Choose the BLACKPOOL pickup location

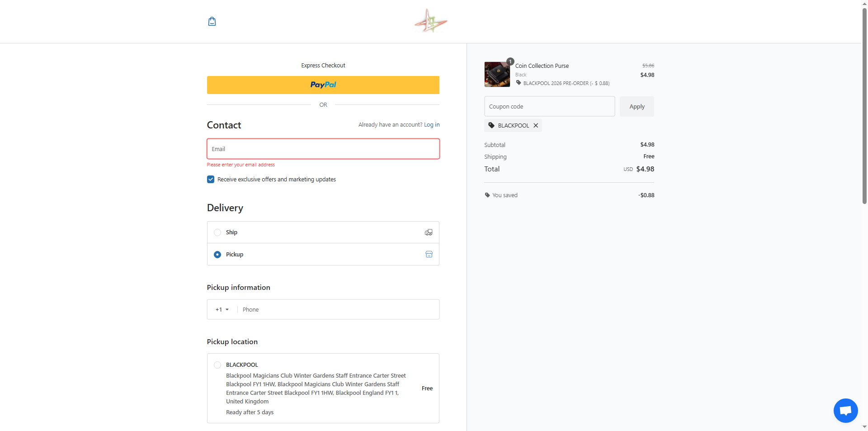[217, 365]
